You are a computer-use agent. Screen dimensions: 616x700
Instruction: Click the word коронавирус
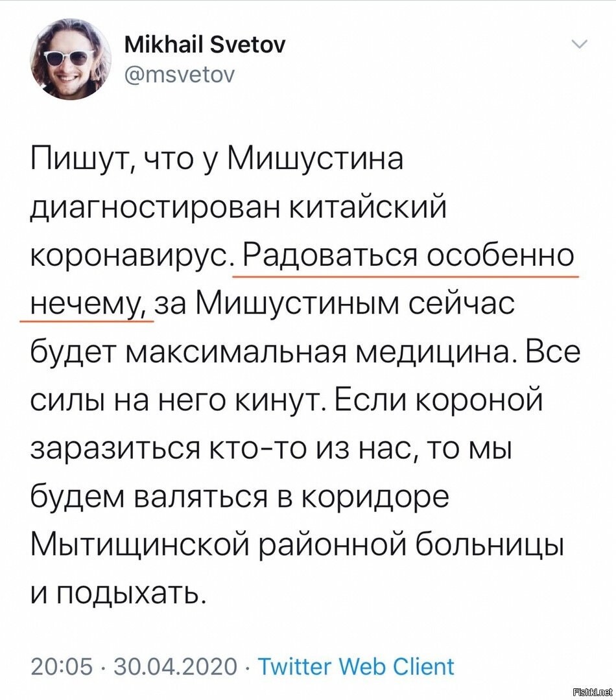132,257
